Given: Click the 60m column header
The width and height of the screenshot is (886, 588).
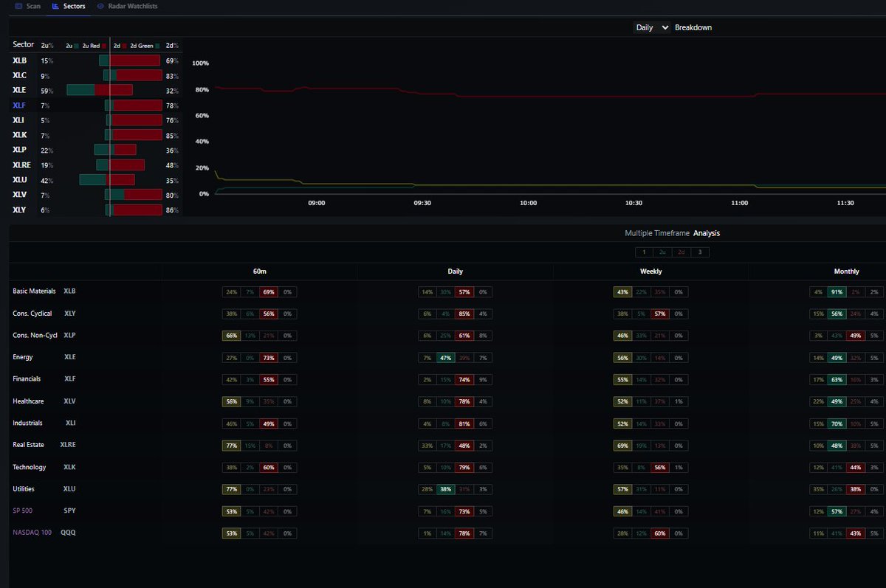Looking at the screenshot, I should (258, 271).
